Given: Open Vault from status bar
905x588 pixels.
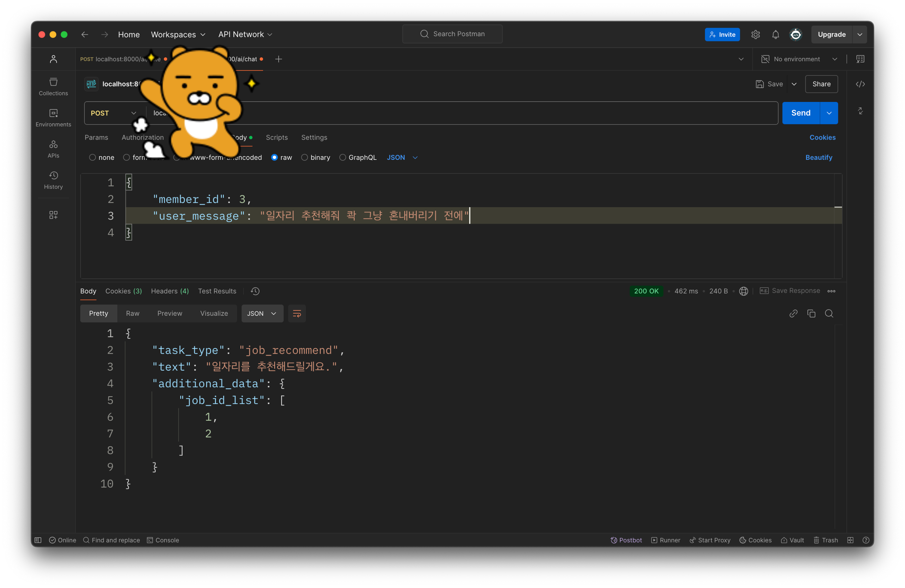Looking at the screenshot, I should tap(792, 540).
